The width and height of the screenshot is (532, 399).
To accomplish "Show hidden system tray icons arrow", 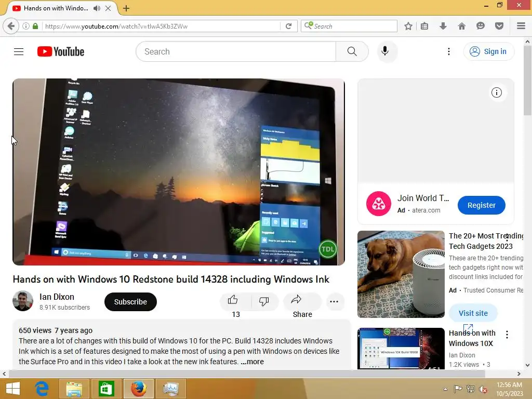I will click(x=445, y=389).
